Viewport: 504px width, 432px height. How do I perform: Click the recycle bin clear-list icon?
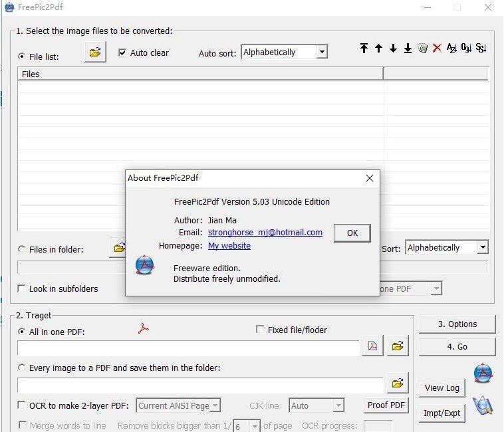(x=422, y=48)
